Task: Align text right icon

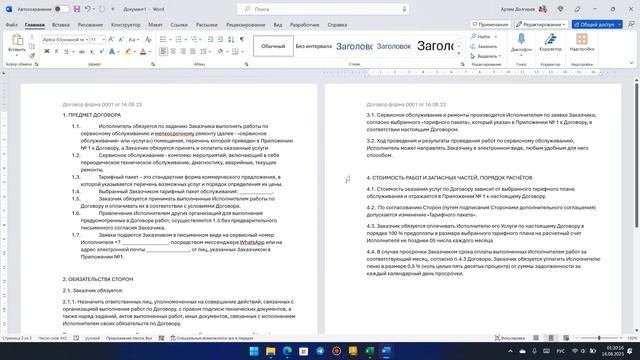Action: pyautogui.click(x=183, y=51)
